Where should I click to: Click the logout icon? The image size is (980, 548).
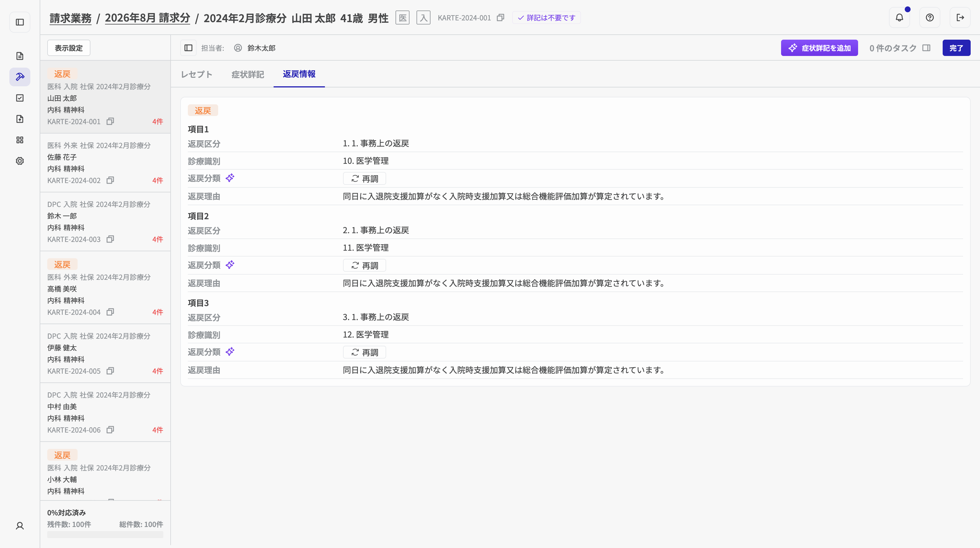[960, 17]
